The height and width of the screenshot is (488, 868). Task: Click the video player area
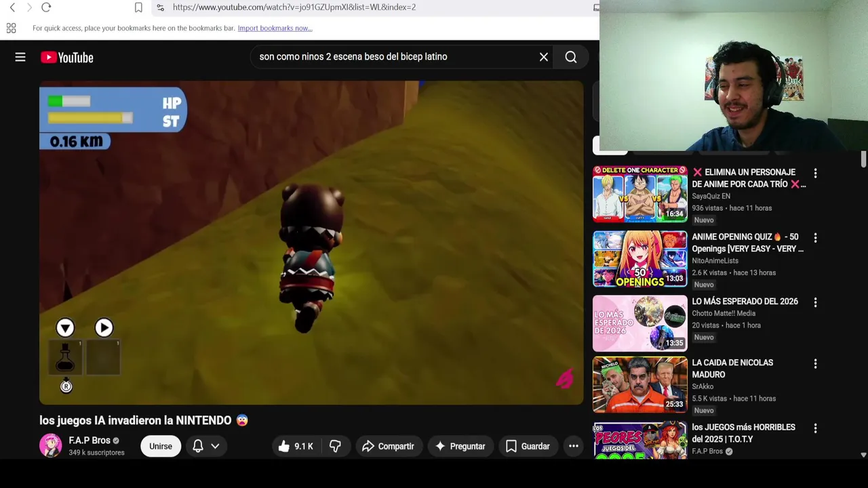(311, 243)
